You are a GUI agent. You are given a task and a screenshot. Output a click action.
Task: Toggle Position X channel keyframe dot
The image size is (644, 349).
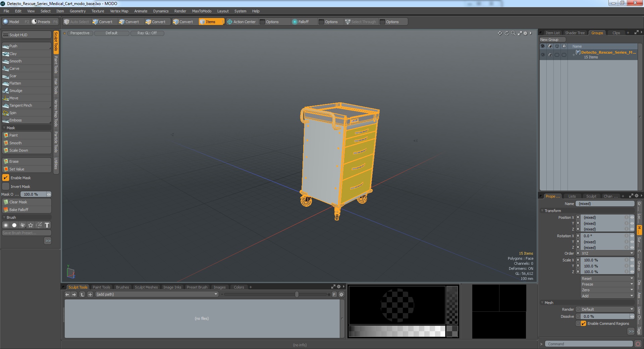click(x=578, y=217)
